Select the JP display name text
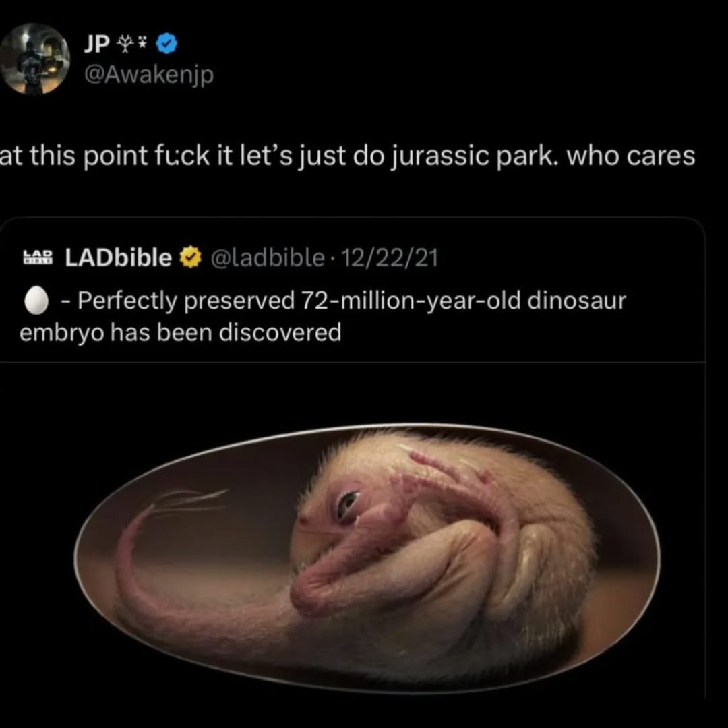Screen dimensions: 728x728 point(98,42)
